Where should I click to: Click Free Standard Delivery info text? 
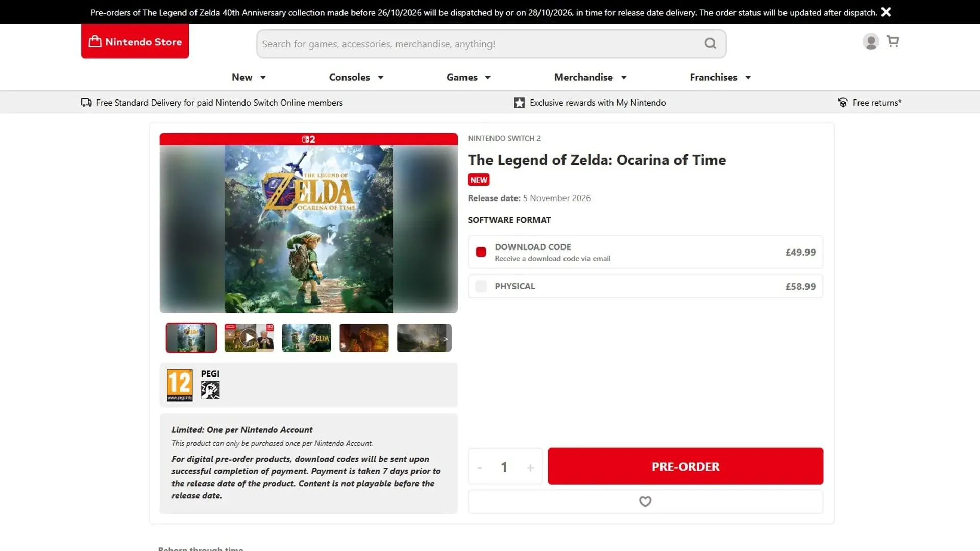pos(219,103)
